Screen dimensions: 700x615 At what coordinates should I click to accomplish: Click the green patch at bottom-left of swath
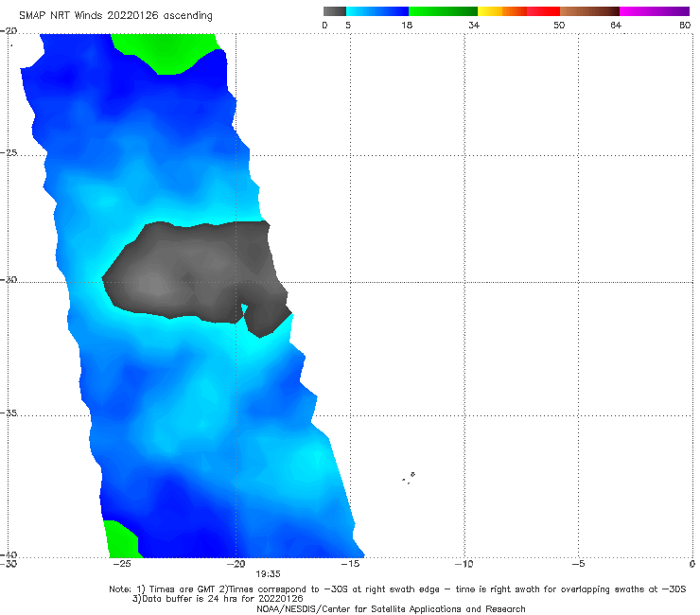(x=121, y=540)
